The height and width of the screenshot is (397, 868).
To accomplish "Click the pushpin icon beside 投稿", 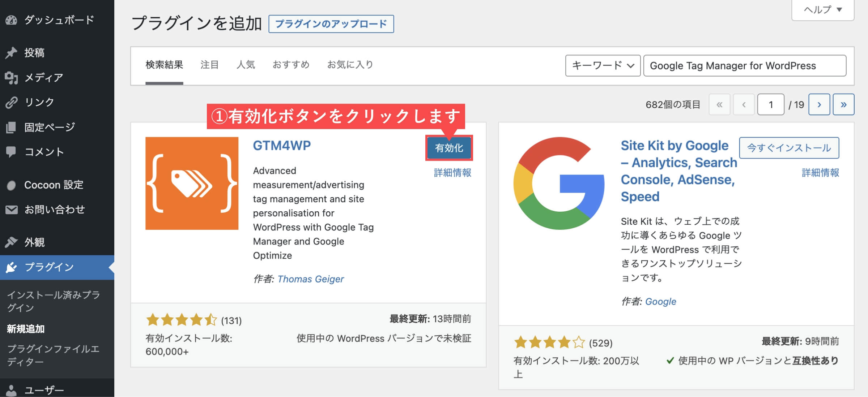I will 11,53.
